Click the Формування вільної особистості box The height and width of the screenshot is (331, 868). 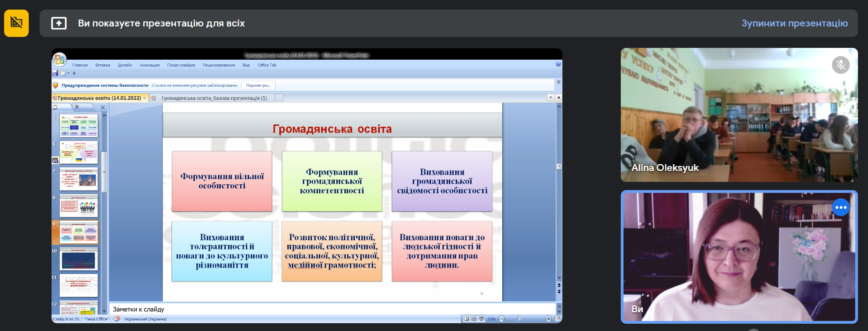[x=222, y=181]
